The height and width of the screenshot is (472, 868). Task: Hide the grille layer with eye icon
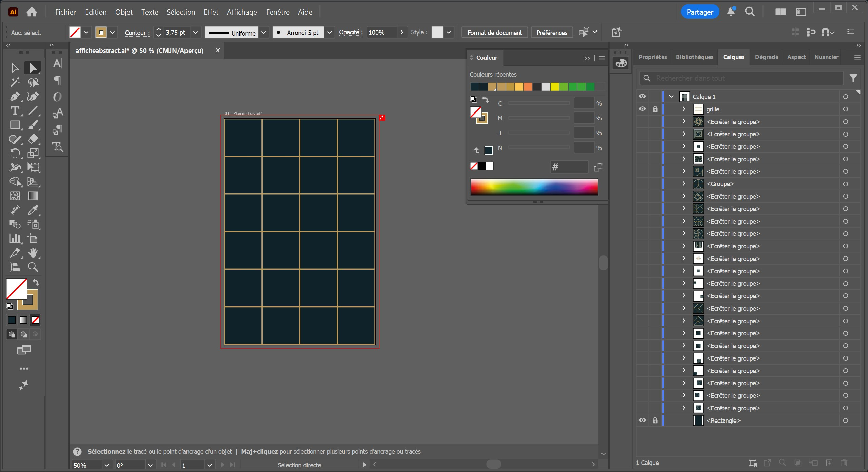point(642,109)
